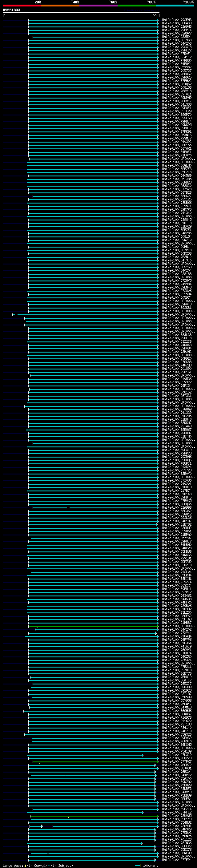Select label UniRef100_A7TFP4
The width and height of the screenshot is (197, 868).
click(177, 860)
